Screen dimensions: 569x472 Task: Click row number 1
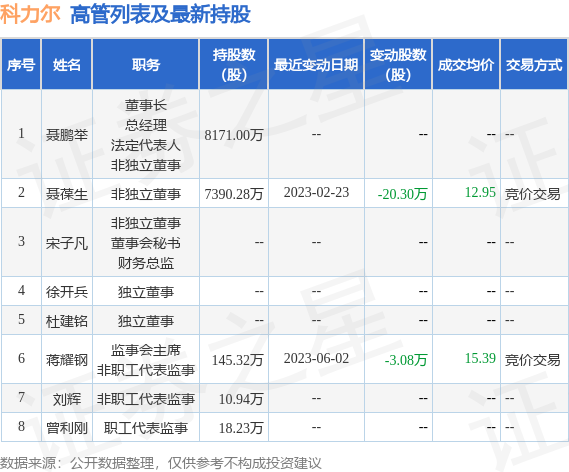21,133
